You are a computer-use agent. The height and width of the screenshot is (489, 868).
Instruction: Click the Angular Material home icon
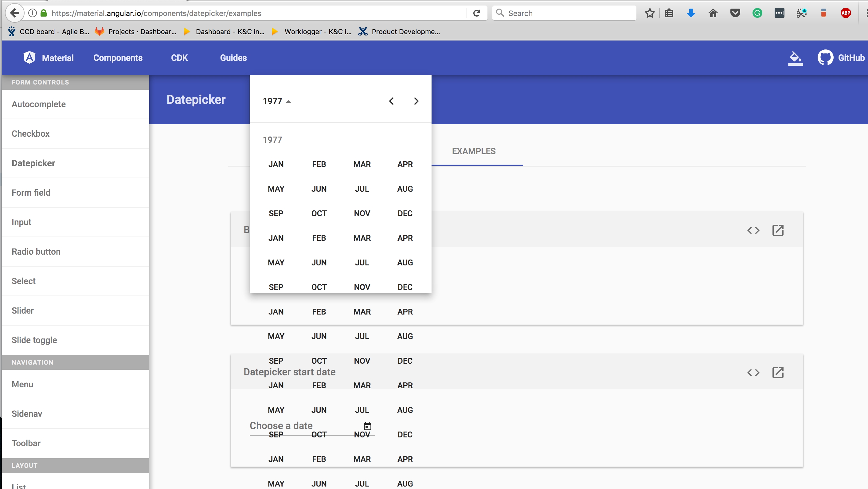pyautogui.click(x=29, y=58)
